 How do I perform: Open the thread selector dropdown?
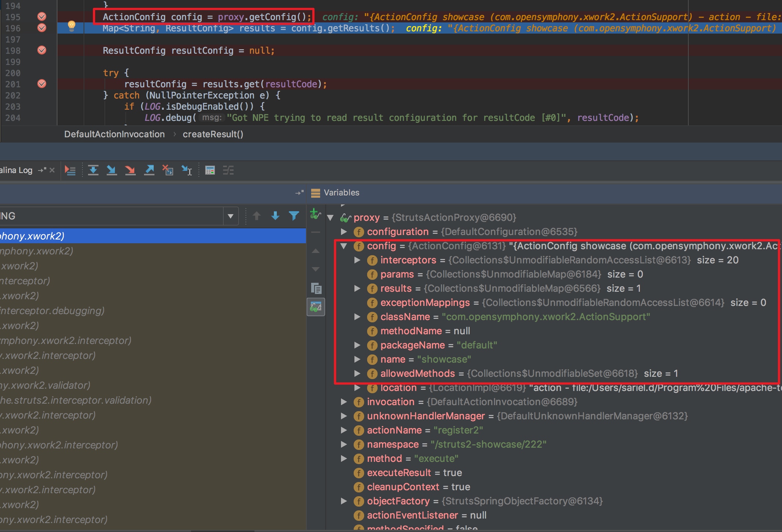click(x=231, y=216)
